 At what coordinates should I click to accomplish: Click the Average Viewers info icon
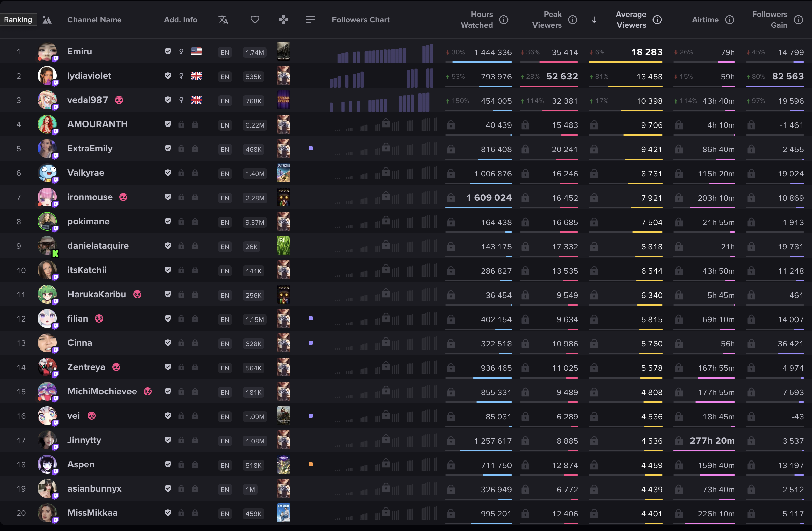click(x=657, y=20)
